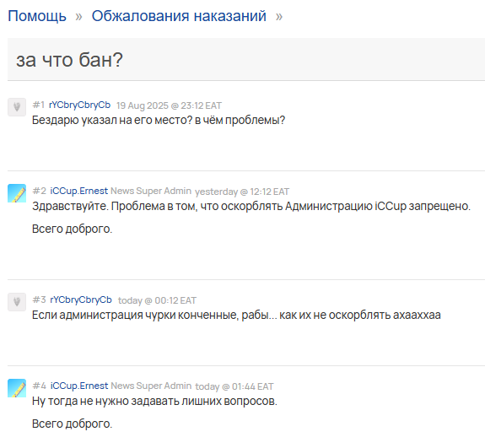Screen dimensions: 485x448
Task: Open iCCup.Ernest profile from post #2
Action: [79, 191]
